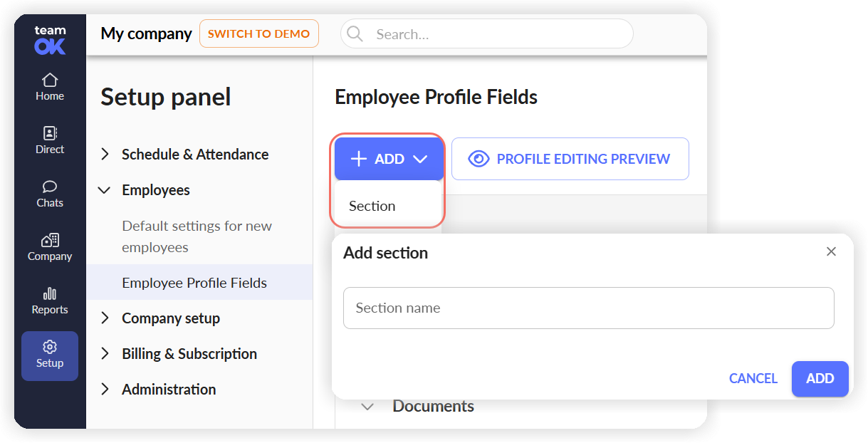This screenshot has width=868, height=443.
Task: Click the Section name input field
Action: point(588,308)
